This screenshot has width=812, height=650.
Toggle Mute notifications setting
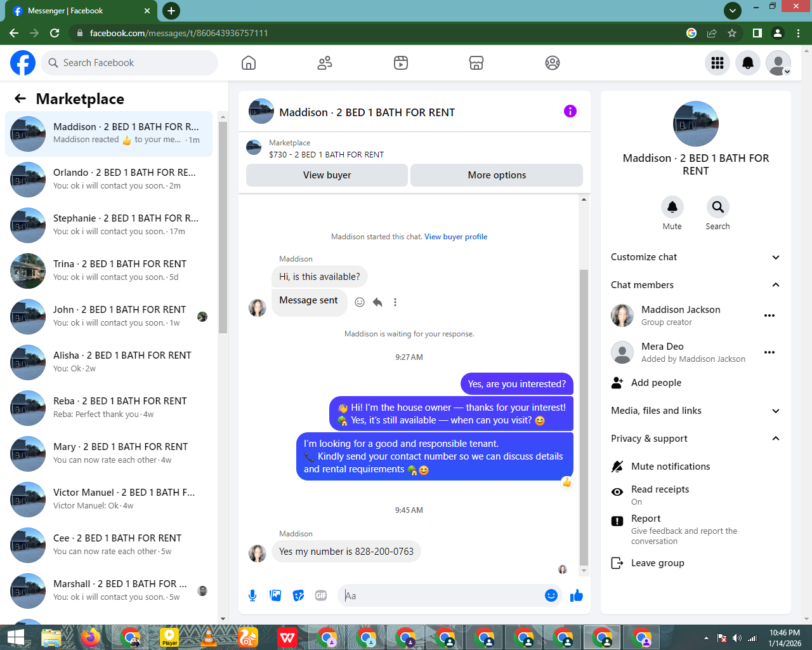click(x=695, y=467)
